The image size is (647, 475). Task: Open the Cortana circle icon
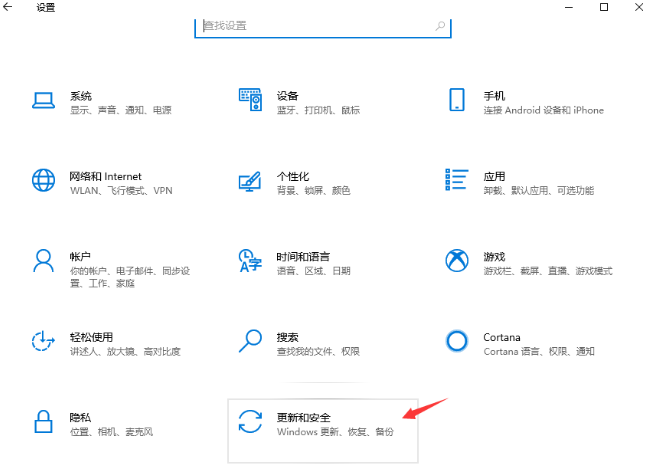(x=457, y=341)
